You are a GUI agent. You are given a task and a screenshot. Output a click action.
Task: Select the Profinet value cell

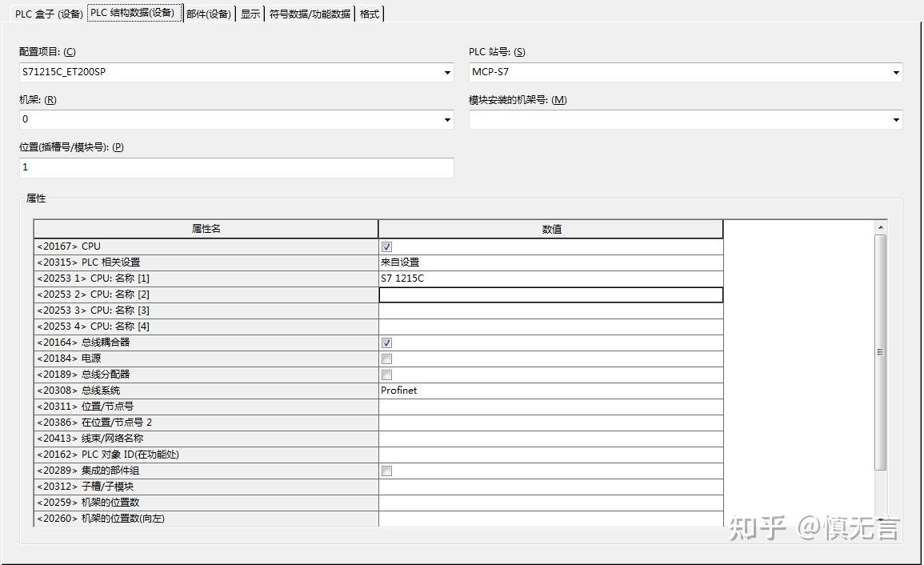550,391
